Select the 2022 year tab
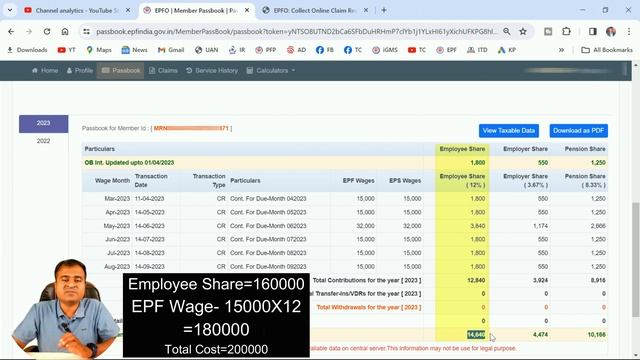 coord(43,141)
